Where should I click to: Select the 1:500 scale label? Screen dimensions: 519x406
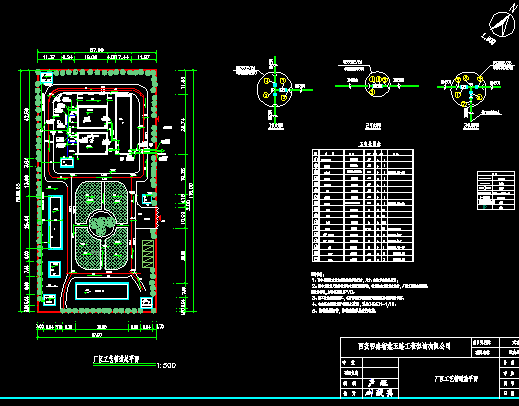(166, 366)
